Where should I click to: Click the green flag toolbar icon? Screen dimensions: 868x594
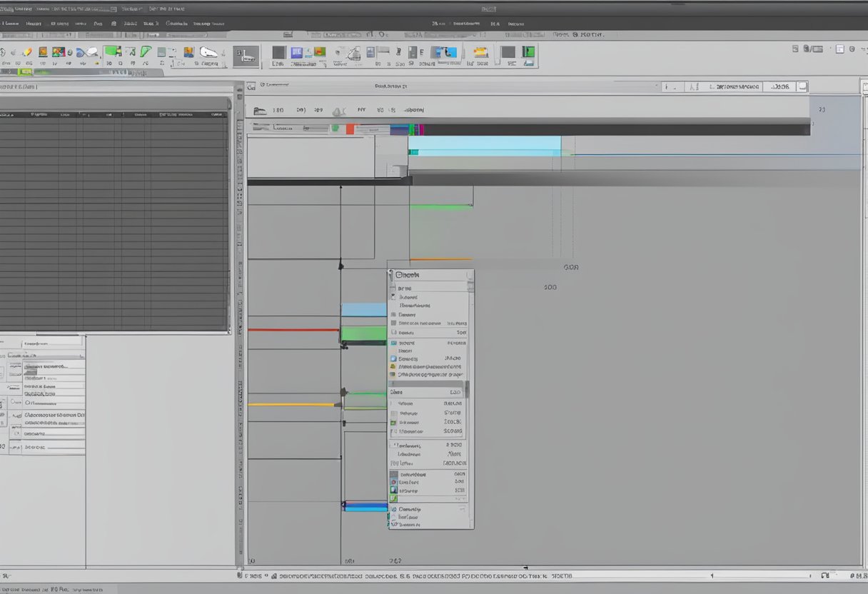[x=112, y=52]
